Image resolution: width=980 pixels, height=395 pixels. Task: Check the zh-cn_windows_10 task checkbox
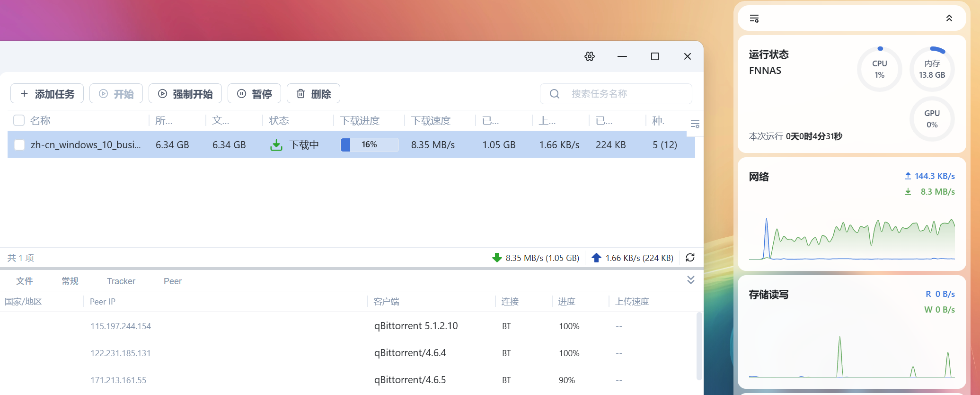(x=19, y=145)
